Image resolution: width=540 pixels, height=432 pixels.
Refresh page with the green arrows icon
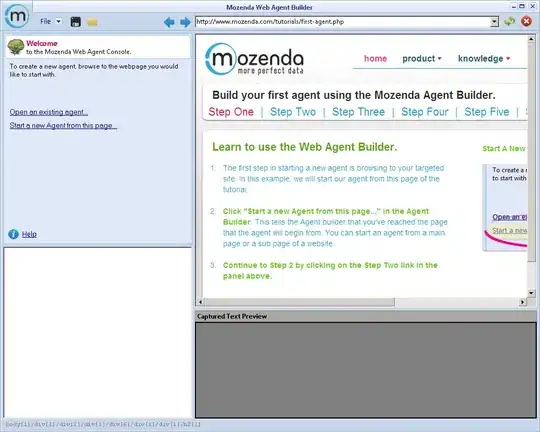[x=509, y=21]
